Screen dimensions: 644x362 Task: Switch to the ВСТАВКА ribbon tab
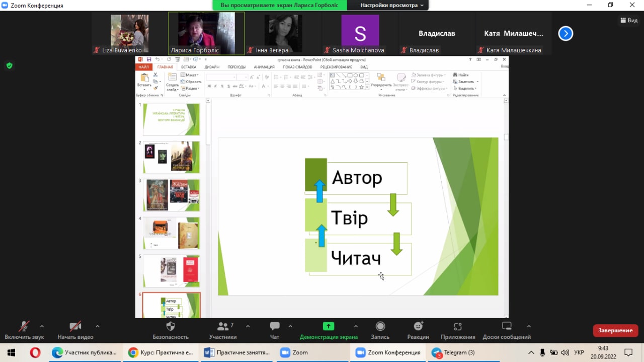[189, 67]
